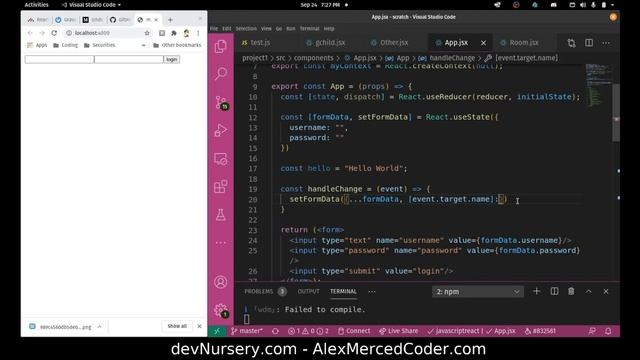Close the App.jsx editor tab
Screen dimensions: 640x360
coord(483,43)
